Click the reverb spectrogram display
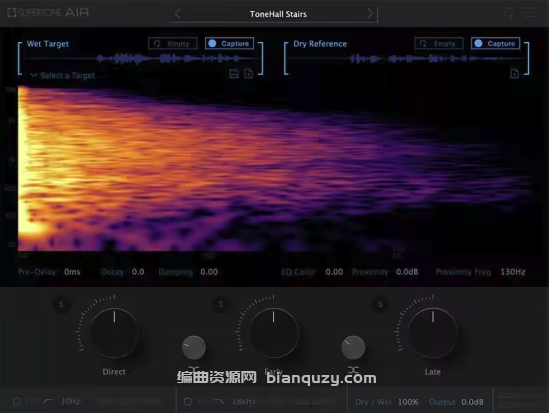The image size is (549, 413). coord(275,169)
